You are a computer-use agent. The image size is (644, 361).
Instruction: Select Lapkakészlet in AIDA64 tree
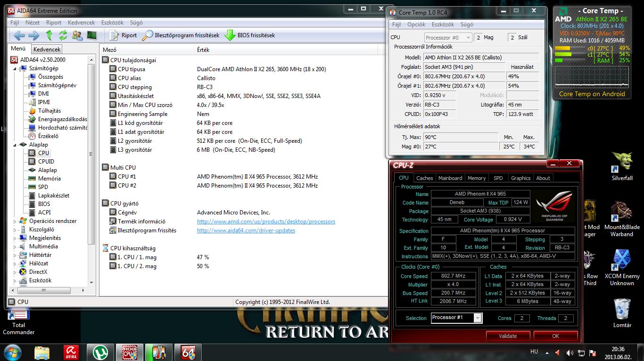[x=54, y=196]
